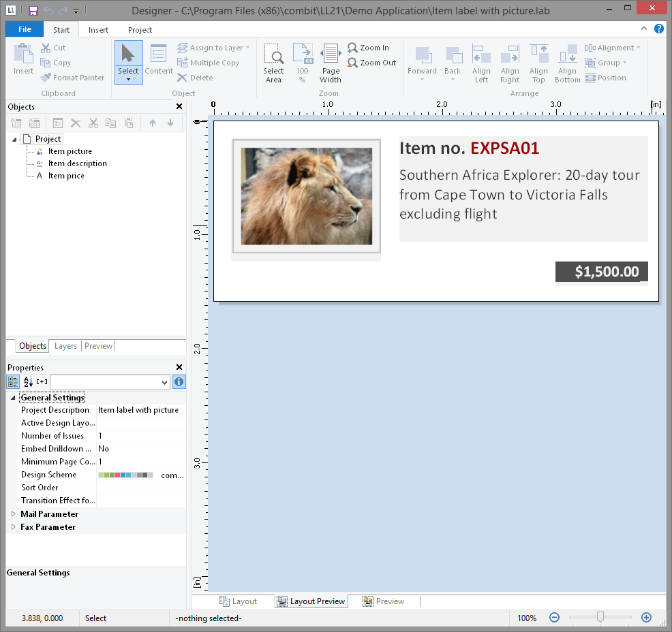Select Item description in the object tree

[x=77, y=163]
